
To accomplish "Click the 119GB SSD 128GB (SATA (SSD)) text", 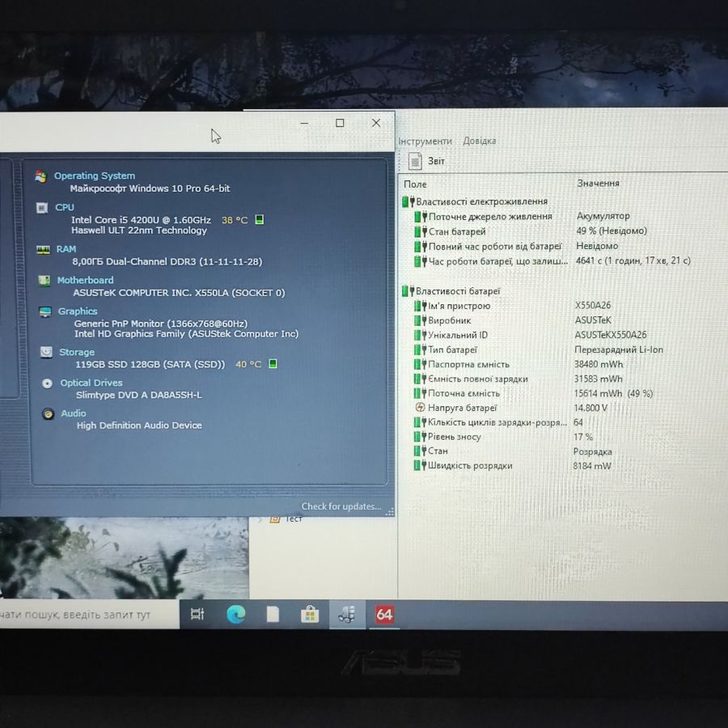I will tap(150, 365).
